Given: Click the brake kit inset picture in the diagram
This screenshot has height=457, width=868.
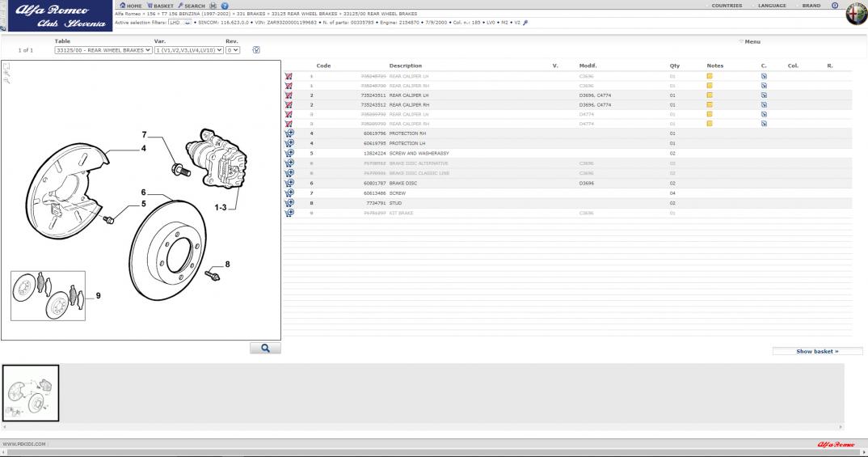Looking at the screenshot, I should pyautogui.click(x=48, y=296).
